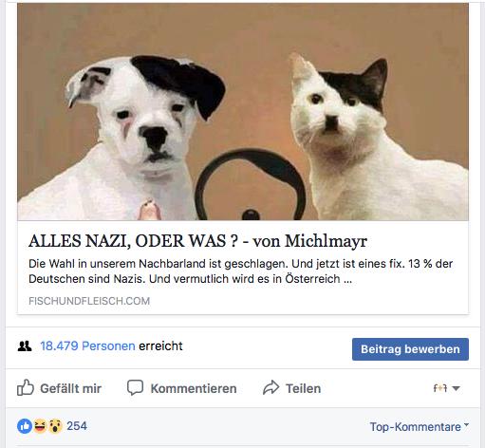The height and width of the screenshot is (448, 485).
Task: Open the post-as identity selector dropdown
Action: 446,388
